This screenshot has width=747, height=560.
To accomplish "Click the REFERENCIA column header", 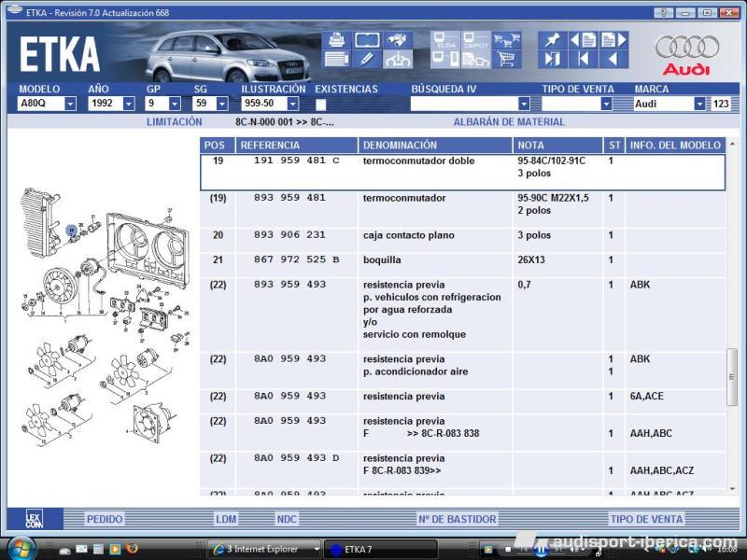I will pyautogui.click(x=296, y=146).
